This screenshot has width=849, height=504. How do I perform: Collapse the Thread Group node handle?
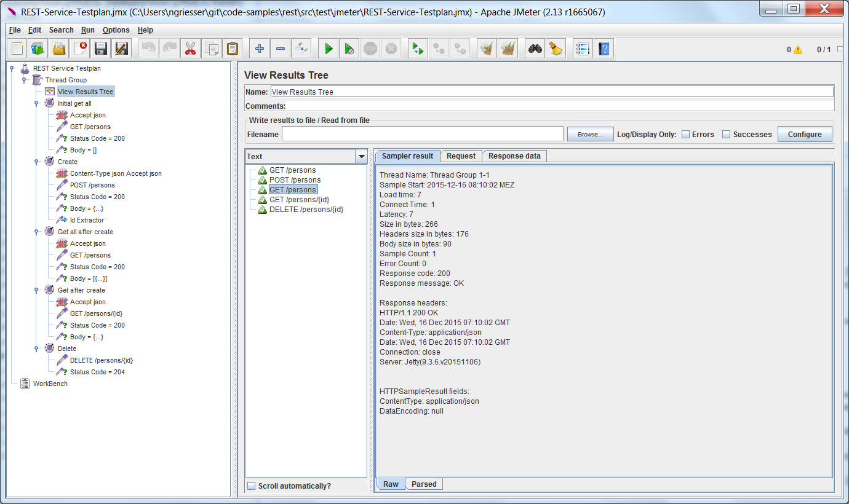click(x=24, y=80)
